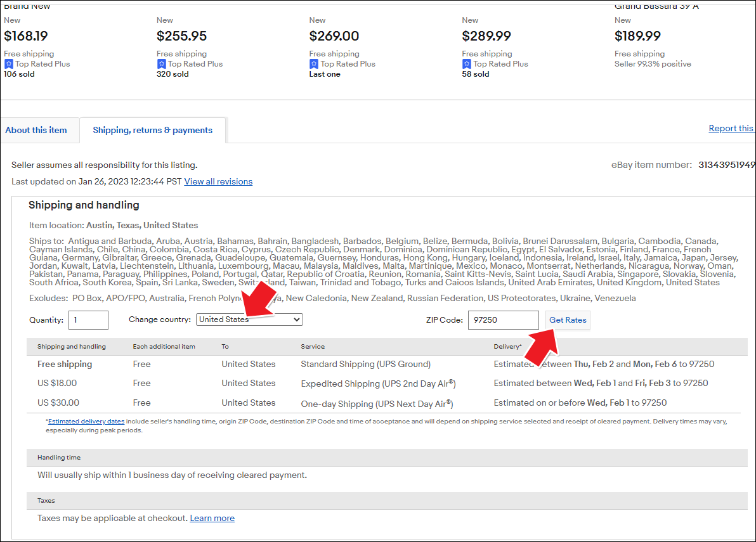Click the Delivery* column header
Viewport: 756px width, 542px height.
point(507,347)
